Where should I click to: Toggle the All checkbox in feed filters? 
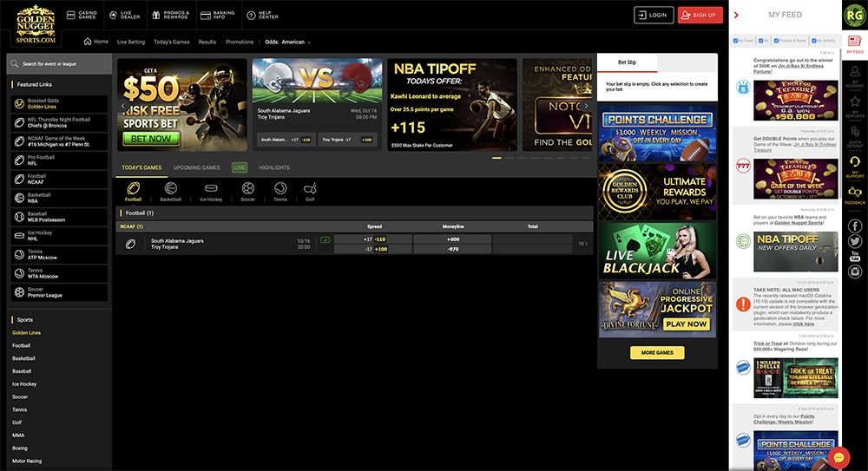760,41
